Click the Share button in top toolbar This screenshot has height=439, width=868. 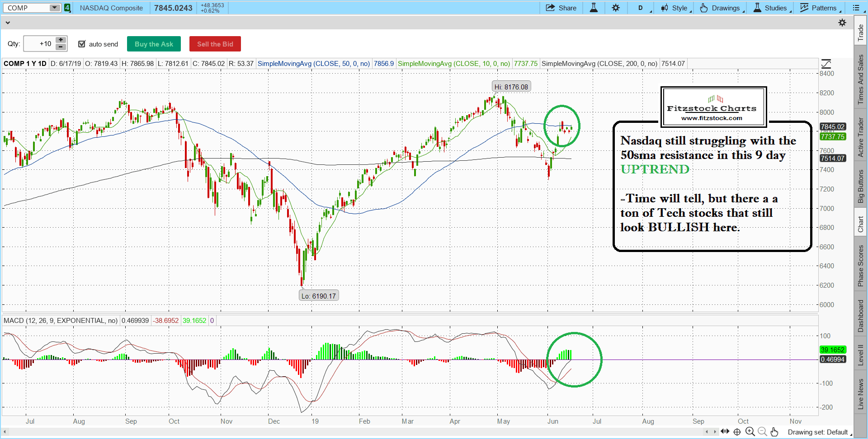coord(561,8)
